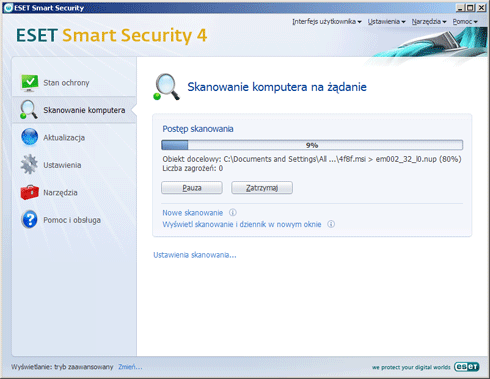Click the Aktualizacja globe icon
490x379 pixels.
pyautogui.click(x=29, y=137)
